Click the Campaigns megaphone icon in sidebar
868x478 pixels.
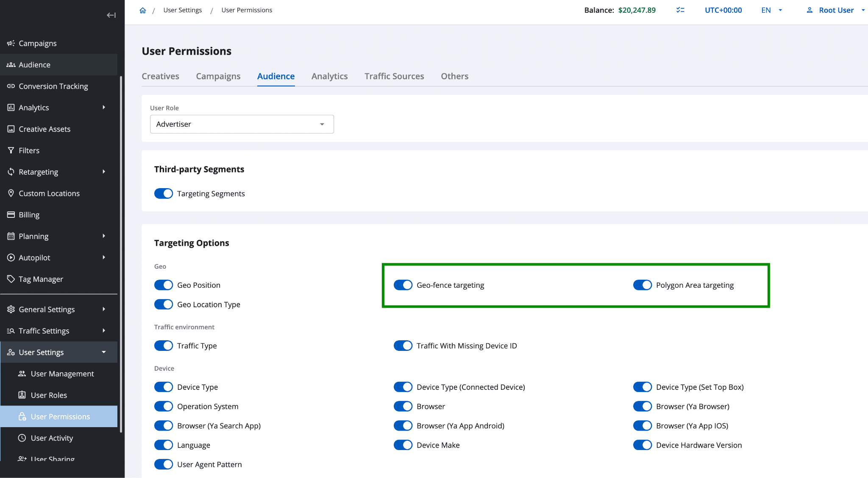pos(11,43)
